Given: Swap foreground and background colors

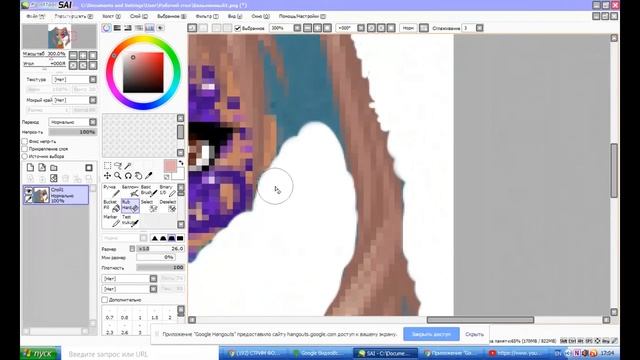Looking at the screenshot, I should [x=181, y=163].
